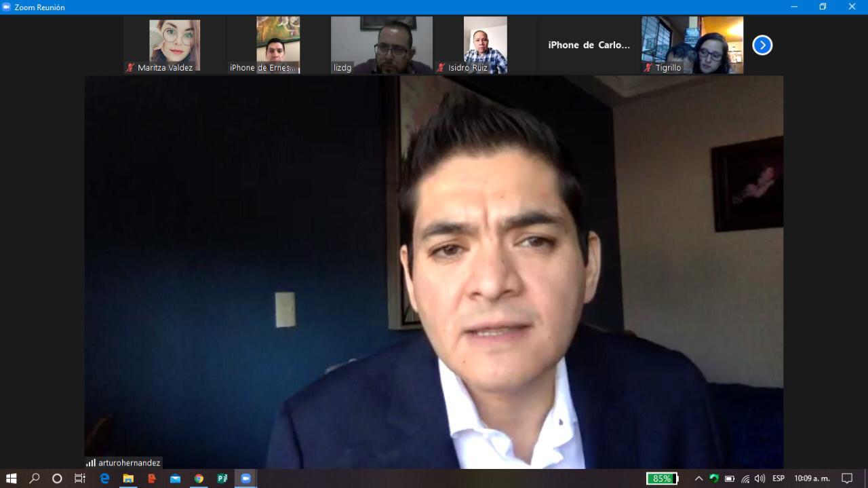
Task: Open the Zoom window menu icon in title bar
Action: coord(7,7)
